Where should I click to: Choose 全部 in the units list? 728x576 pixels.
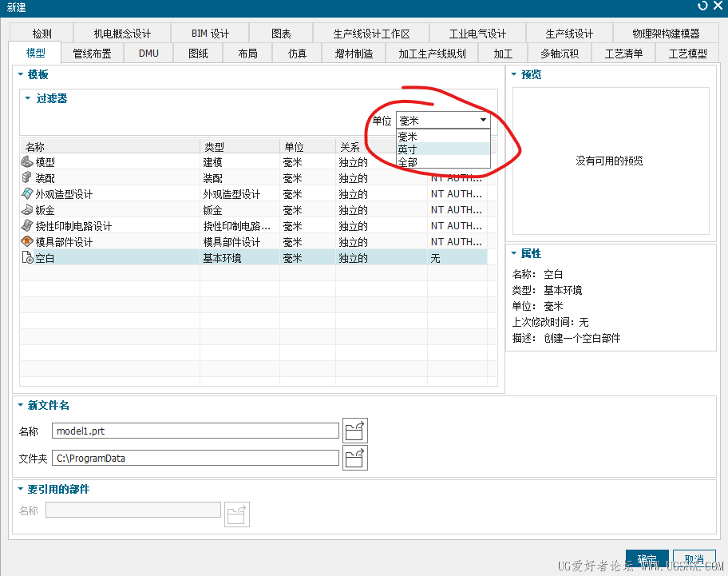(443, 161)
